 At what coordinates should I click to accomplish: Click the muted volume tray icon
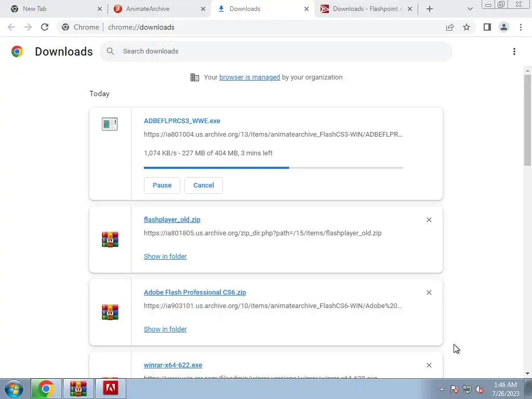480,389
